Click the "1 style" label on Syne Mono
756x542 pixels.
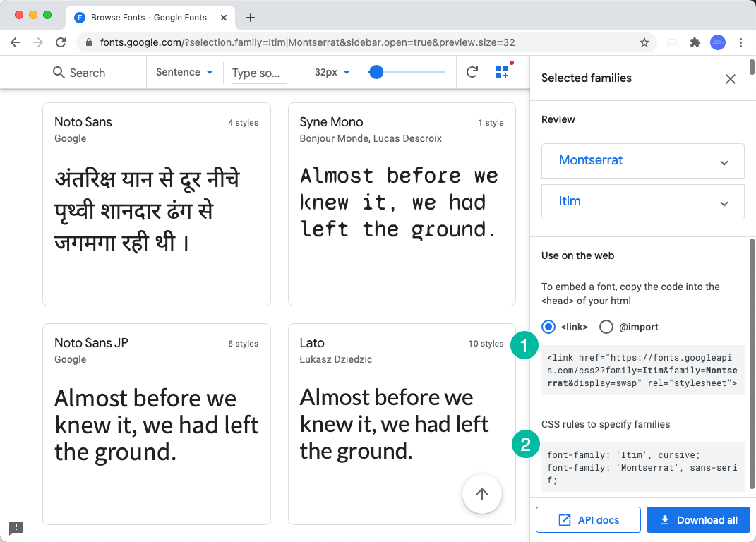click(x=491, y=123)
